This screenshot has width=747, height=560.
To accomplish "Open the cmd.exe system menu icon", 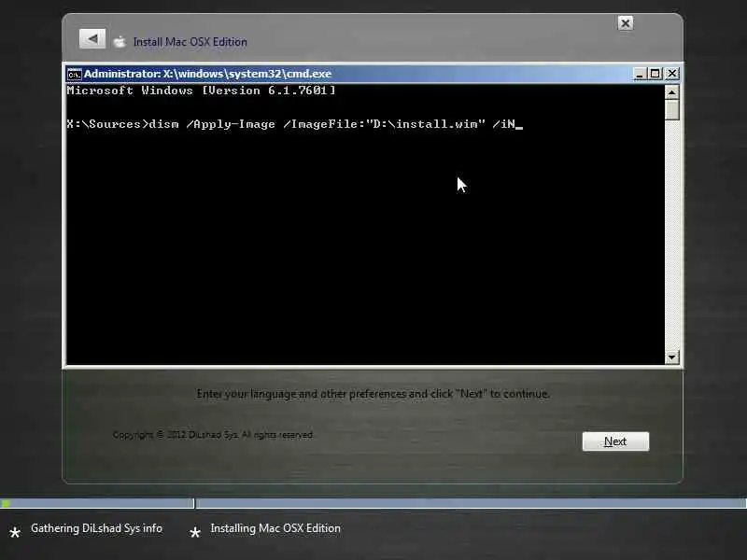I will tap(75, 75).
